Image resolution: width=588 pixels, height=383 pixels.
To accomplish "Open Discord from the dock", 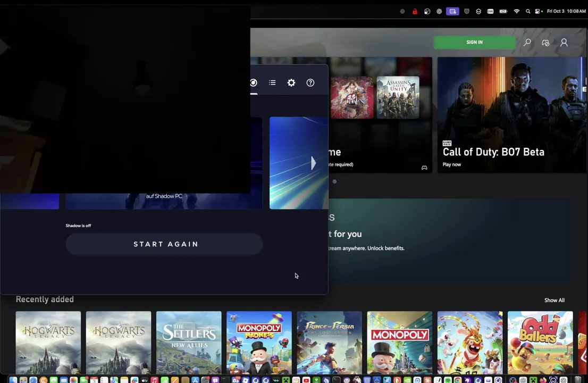I will (236, 380).
